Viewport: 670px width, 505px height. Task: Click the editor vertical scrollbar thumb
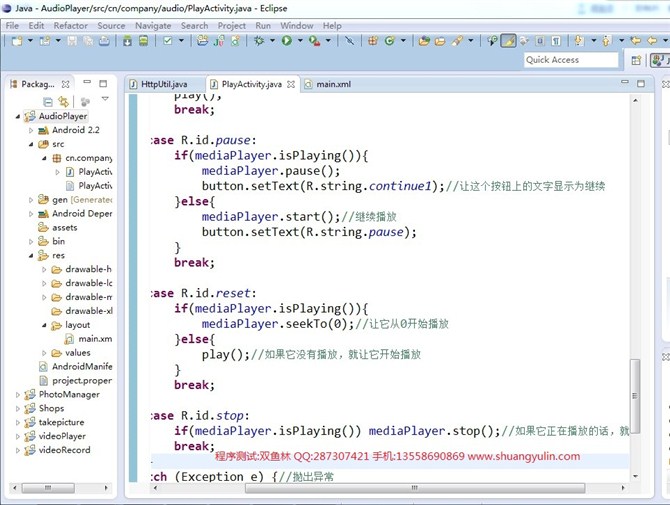coord(635,396)
